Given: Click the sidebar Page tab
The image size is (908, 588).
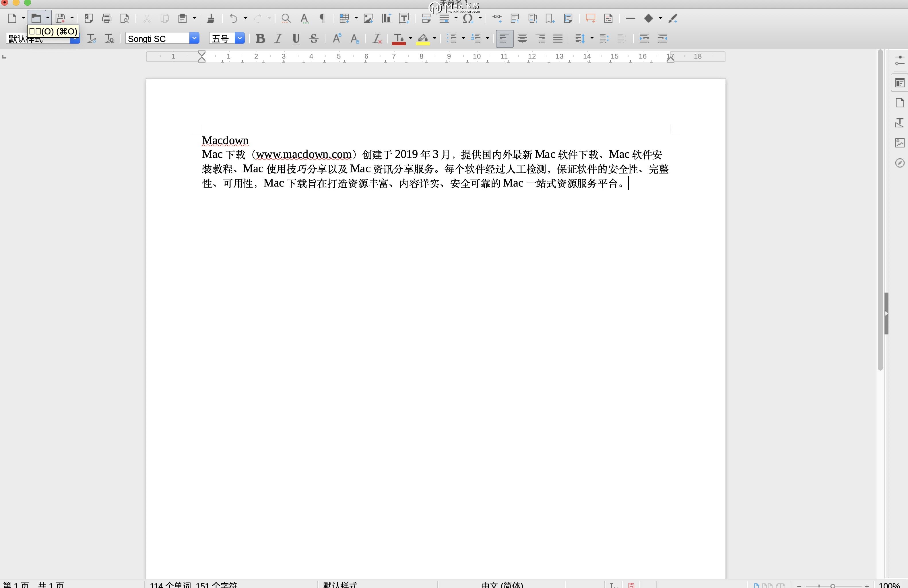Looking at the screenshot, I should pyautogui.click(x=900, y=103).
